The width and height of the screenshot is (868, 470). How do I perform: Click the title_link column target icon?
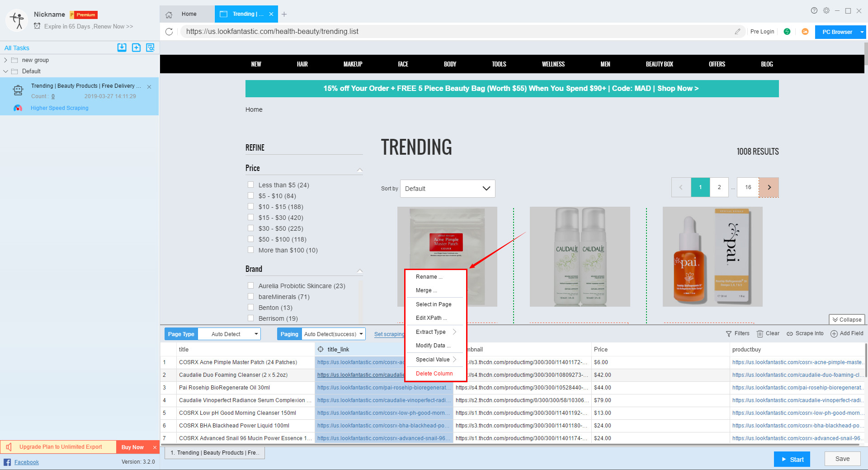[321, 349]
